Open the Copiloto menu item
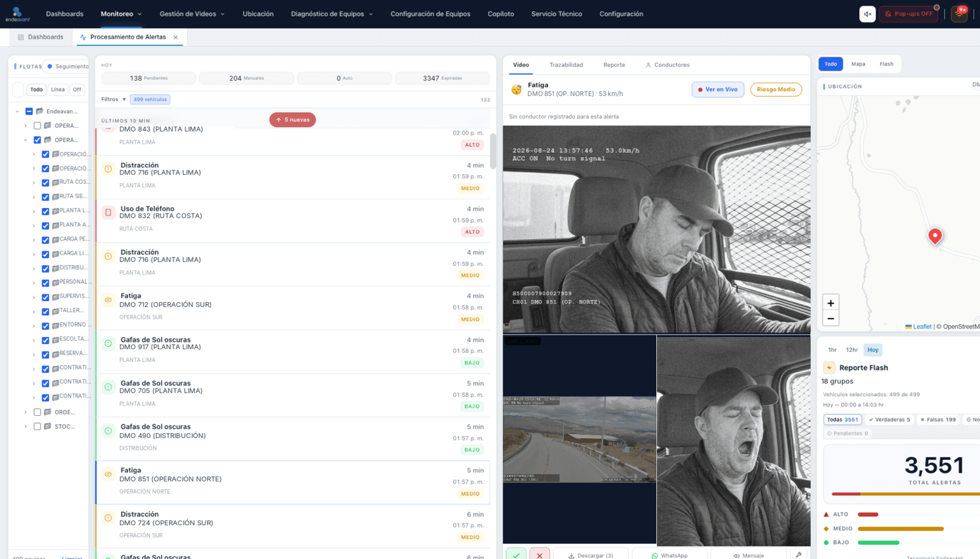980x559 pixels. tap(500, 14)
